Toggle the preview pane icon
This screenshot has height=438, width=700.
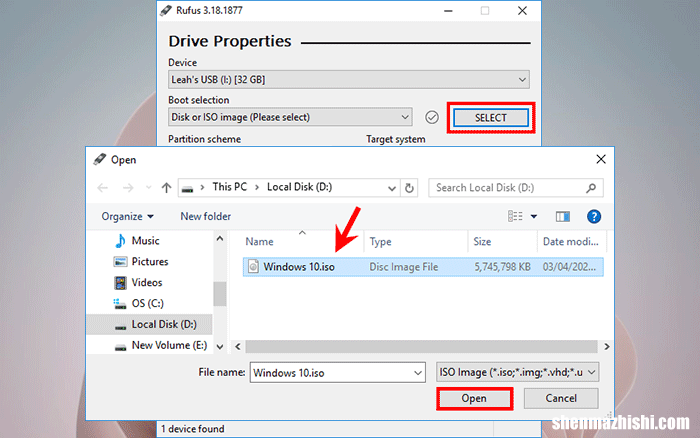point(562,217)
